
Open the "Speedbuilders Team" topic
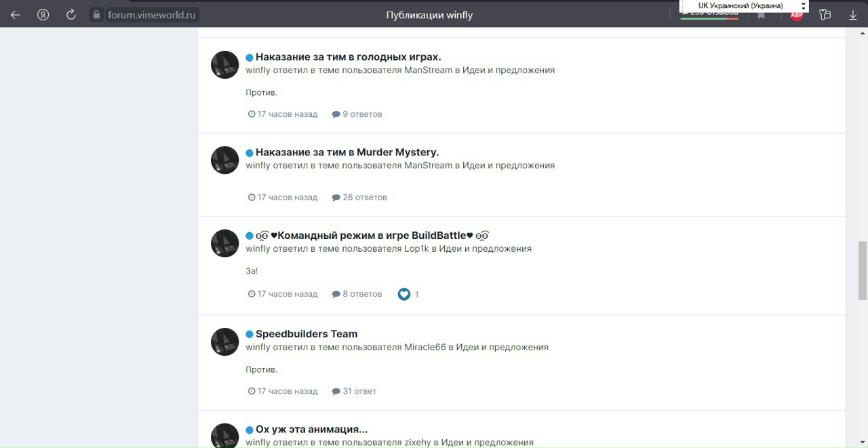point(307,334)
